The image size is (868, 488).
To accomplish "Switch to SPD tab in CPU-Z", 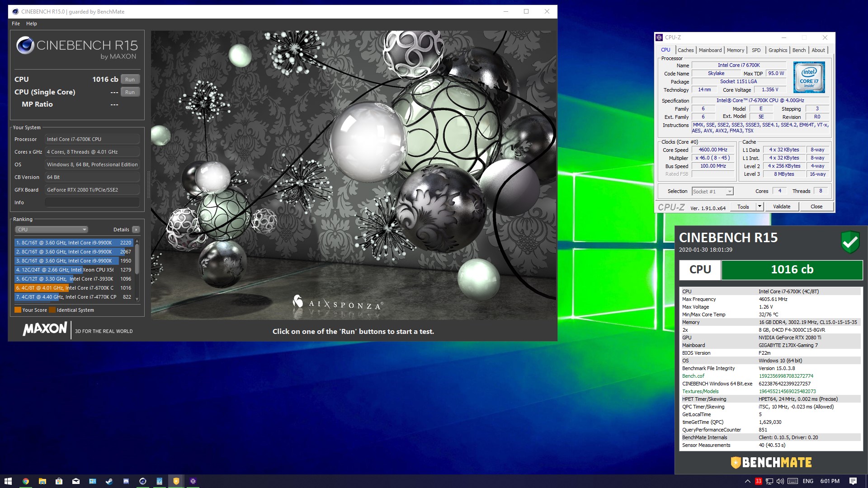I will (x=756, y=50).
